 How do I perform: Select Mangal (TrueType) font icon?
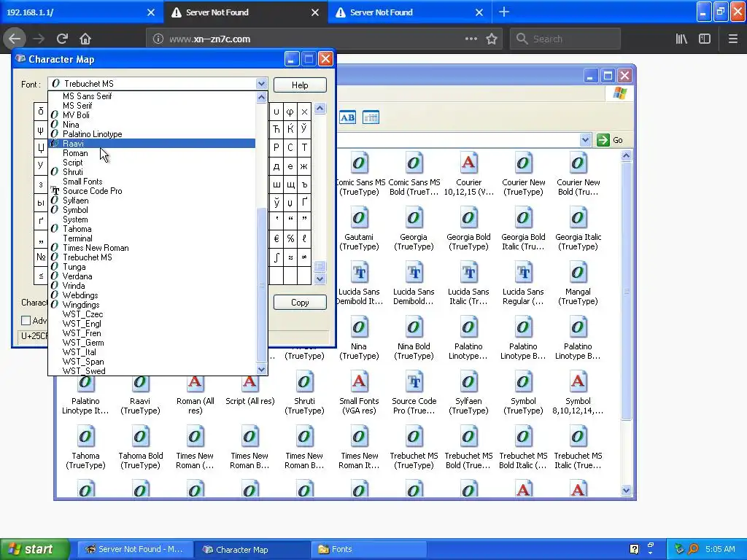[x=578, y=284]
